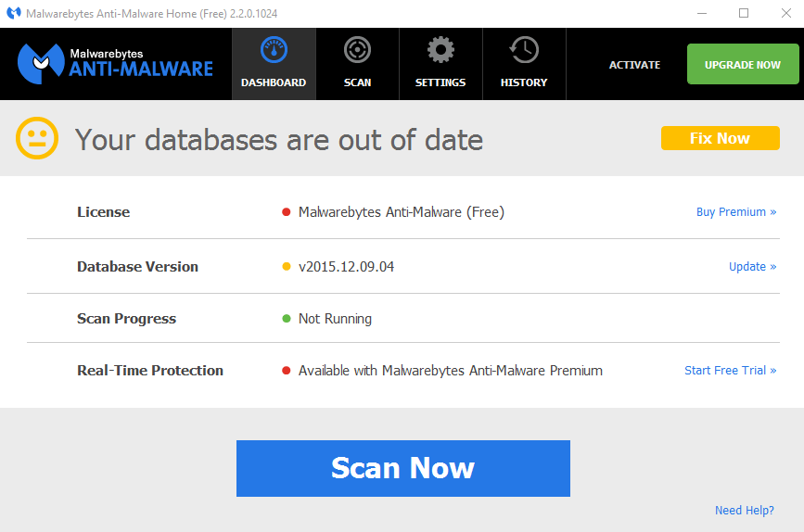Click the Not Running status text

pyautogui.click(x=336, y=319)
